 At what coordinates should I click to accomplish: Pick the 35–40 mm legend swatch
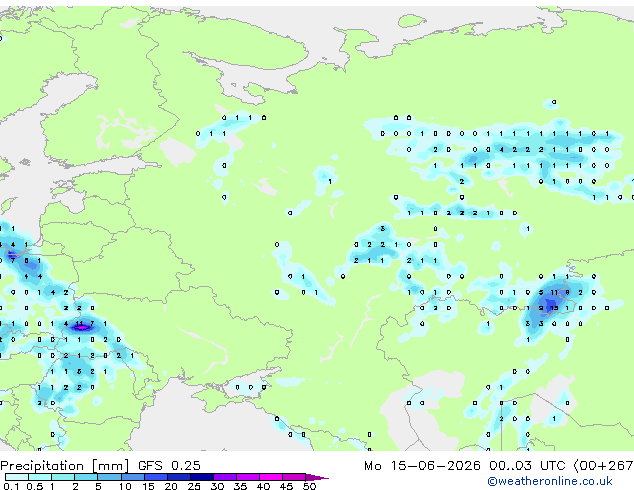point(248,477)
